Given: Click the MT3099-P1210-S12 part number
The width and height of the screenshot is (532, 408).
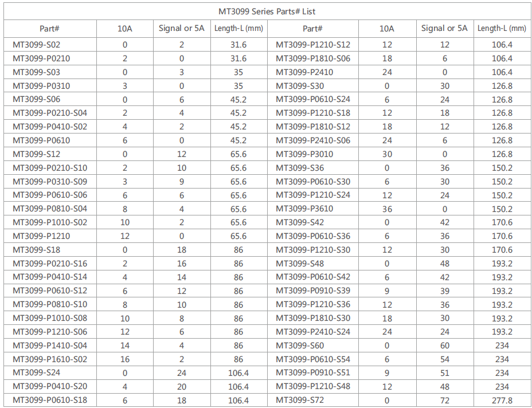Looking at the screenshot, I should pos(313,45).
